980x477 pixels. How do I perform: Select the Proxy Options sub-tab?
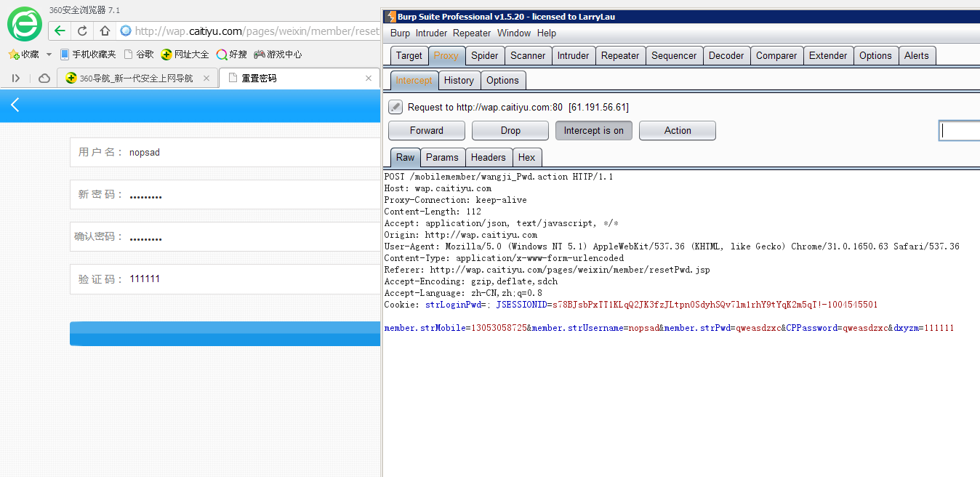(502, 81)
